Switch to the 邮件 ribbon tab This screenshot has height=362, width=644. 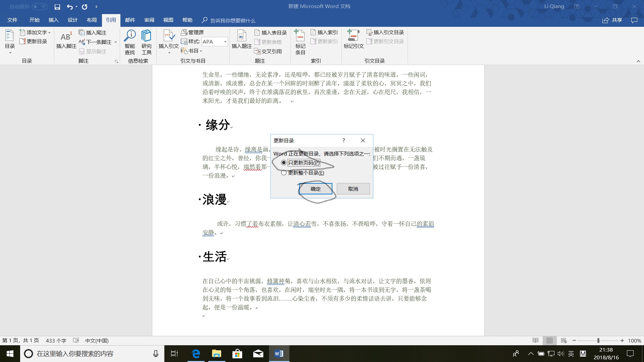click(130, 20)
